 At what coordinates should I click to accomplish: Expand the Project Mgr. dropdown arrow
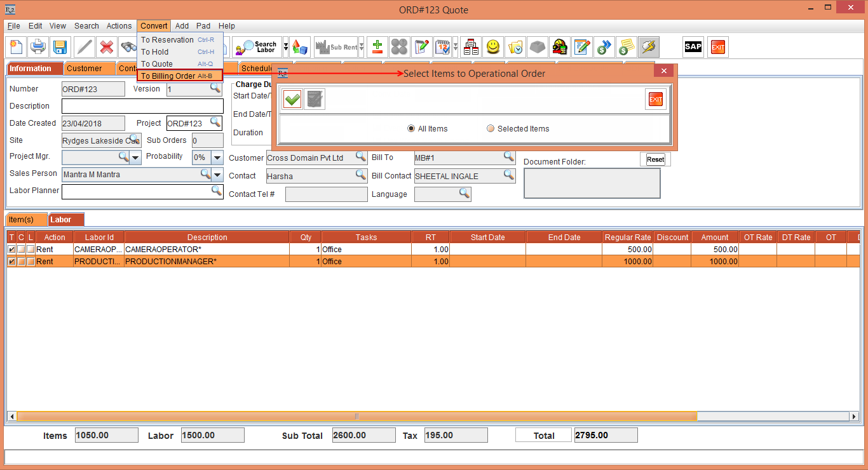pyautogui.click(x=136, y=157)
